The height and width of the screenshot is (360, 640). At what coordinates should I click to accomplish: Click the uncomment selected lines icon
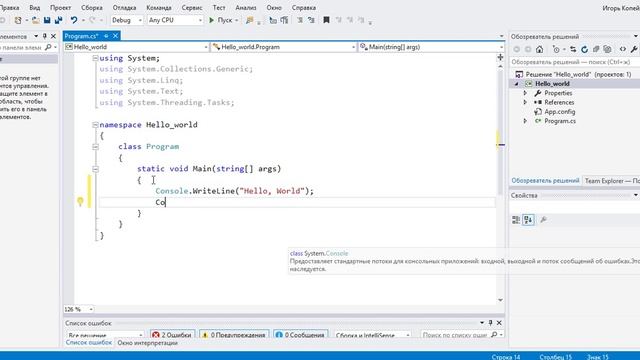[311, 20]
